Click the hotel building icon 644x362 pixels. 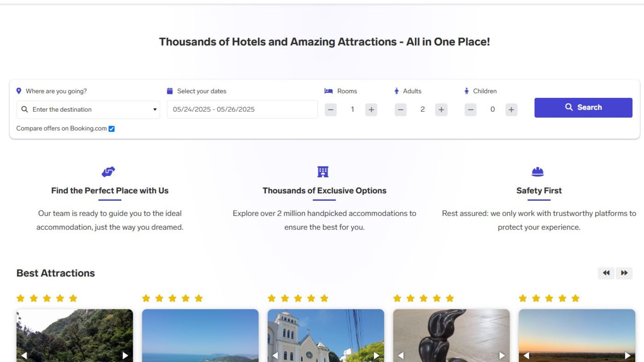pyautogui.click(x=323, y=172)
